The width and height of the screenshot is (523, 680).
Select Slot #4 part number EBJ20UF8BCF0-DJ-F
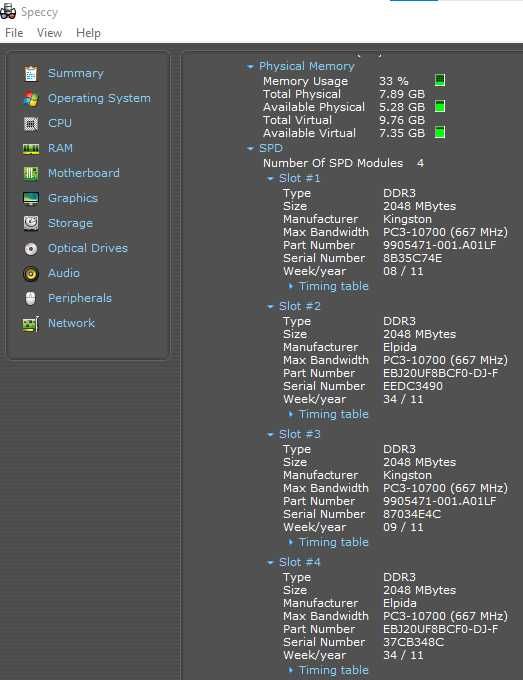(440, 629)
